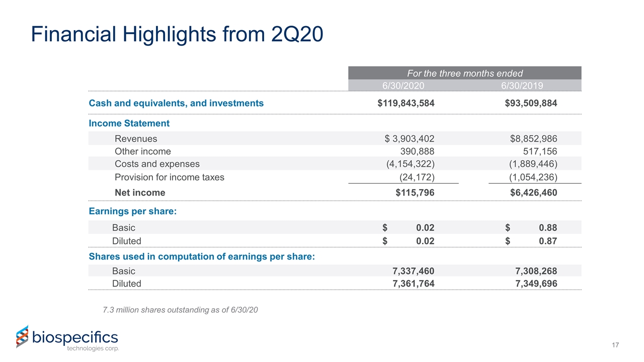Select the 6/30/2019 column header
This screenshot has width=644, height=362.
click(522, 85)
